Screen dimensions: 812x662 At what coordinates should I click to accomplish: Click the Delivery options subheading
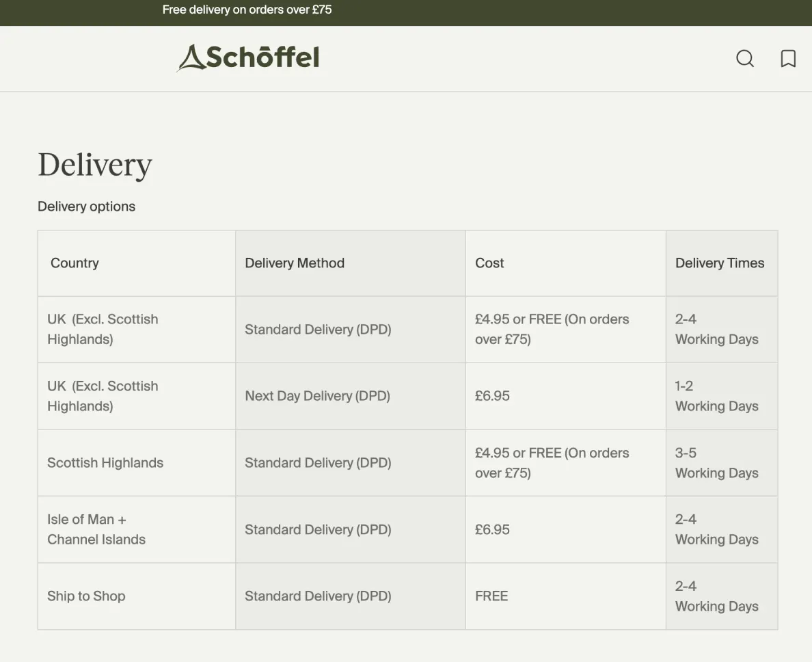tap(87, 207)
